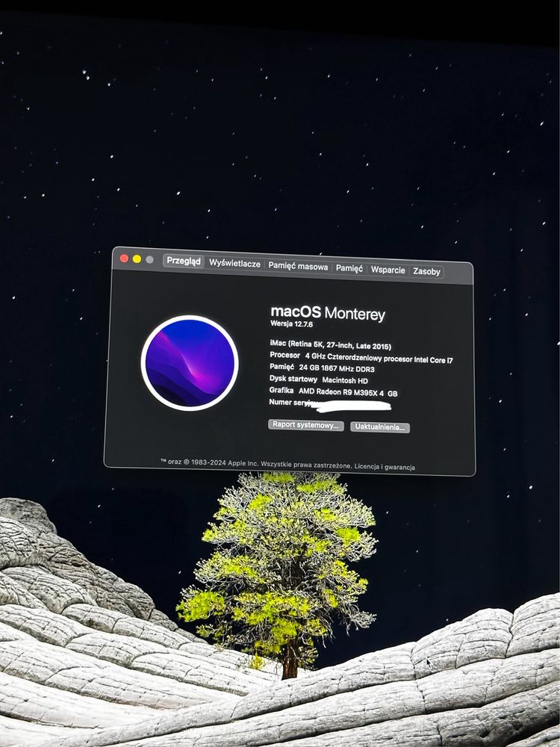Click the 24 GB 1867 MHz DDR3 text
The image size is (560, 747).
(x=337, y=368)
